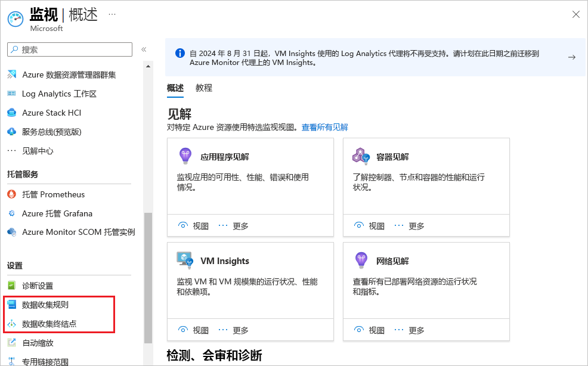Click the eye icon on 容器见解 card
This screenshot has height=366, width=588.
point(359,225)
